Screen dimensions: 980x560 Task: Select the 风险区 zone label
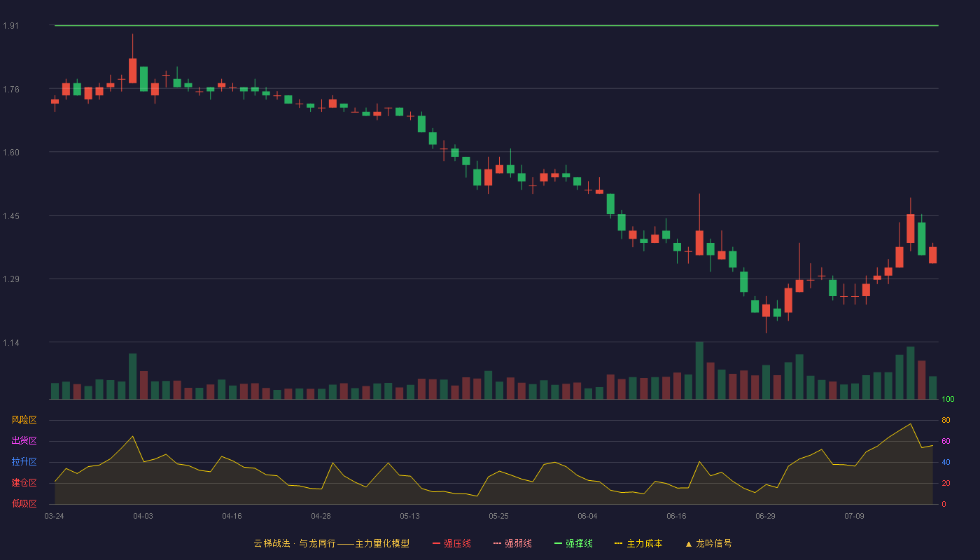(24, 420)
